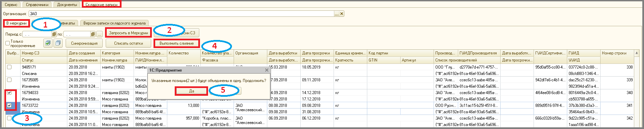
Task: Open 'Версии записи складского журнала' tab
Action: pyautogui.click(x=114, y=23)
